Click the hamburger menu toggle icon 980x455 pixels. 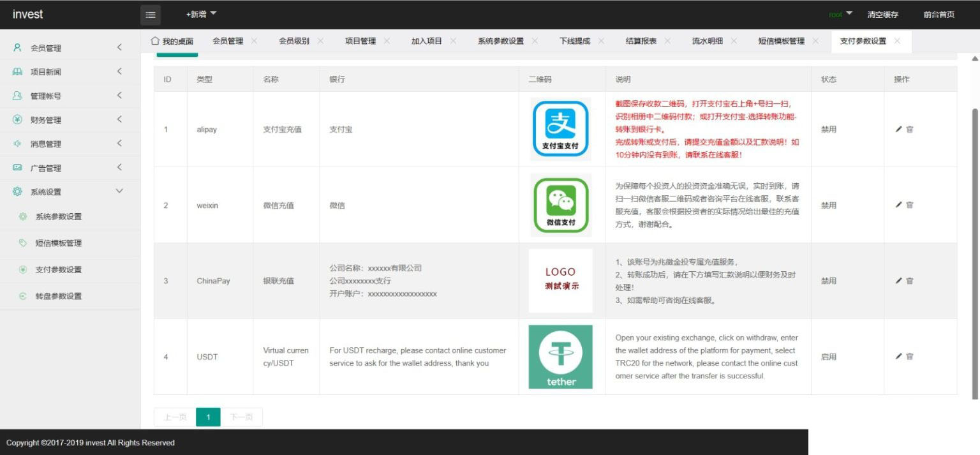click(151, 15)
